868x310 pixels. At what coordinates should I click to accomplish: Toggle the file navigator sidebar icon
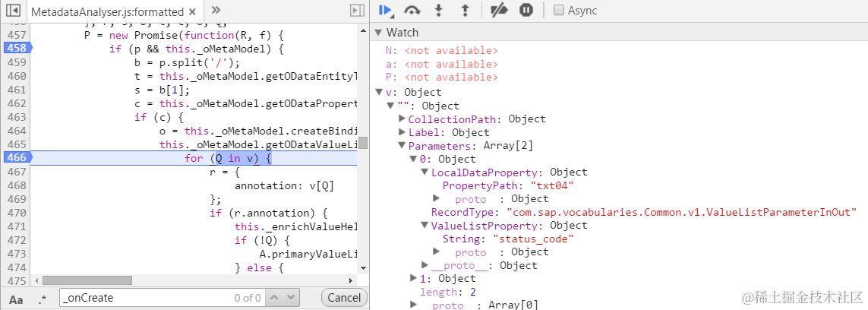13,11
